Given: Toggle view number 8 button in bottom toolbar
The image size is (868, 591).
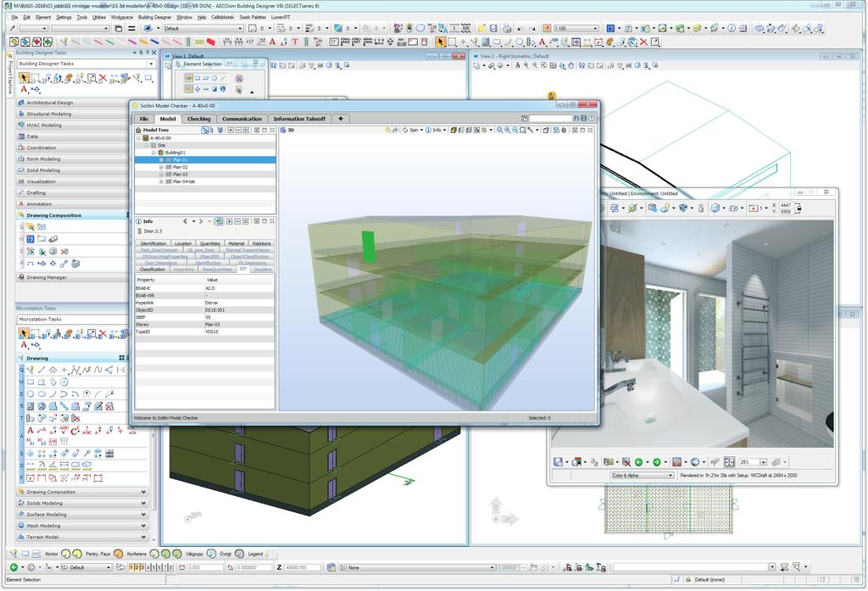Looking at the screenshot, I should pyautogui.click(x=170, y=567).
